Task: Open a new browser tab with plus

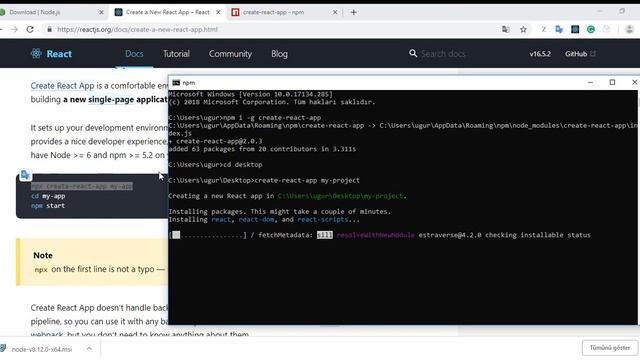Action: pos(353,12)
